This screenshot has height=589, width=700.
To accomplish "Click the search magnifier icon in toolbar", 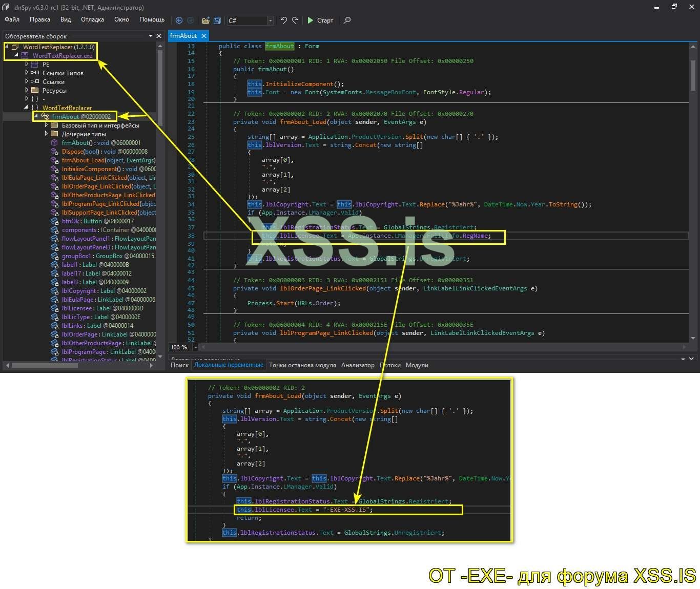I will pos(347,20).
